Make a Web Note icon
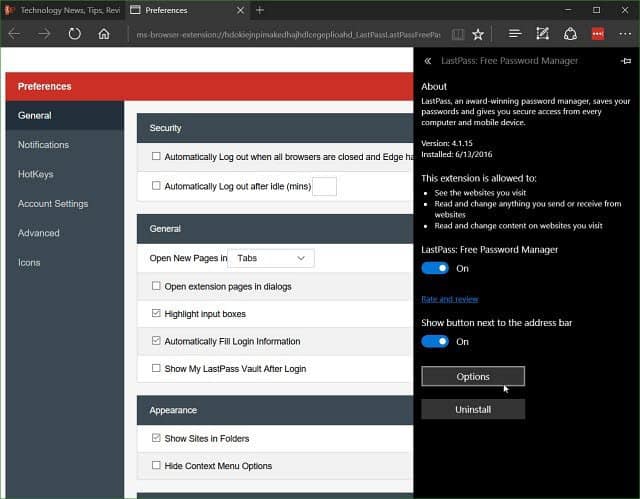The height and width of the screenshot is (499, 640). click(x=542, y=34)
